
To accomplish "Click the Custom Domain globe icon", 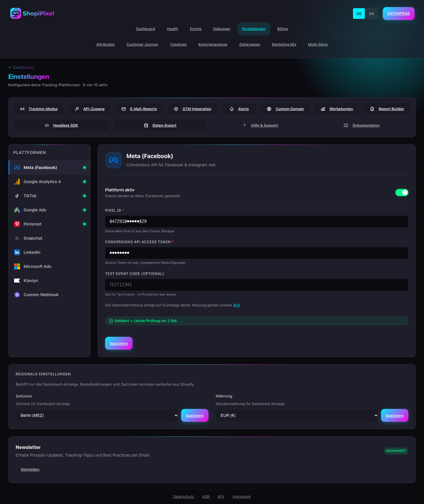I will [269, 109].
